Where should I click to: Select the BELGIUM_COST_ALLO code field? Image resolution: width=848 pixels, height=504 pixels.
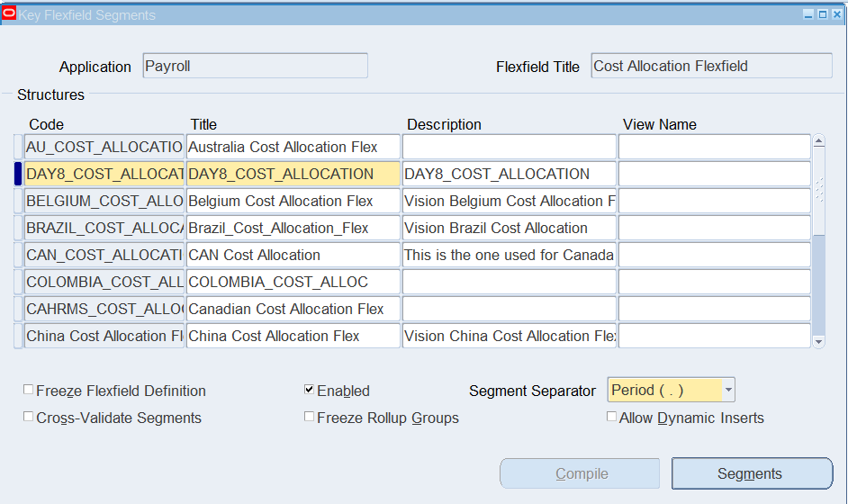coord(104,201)
